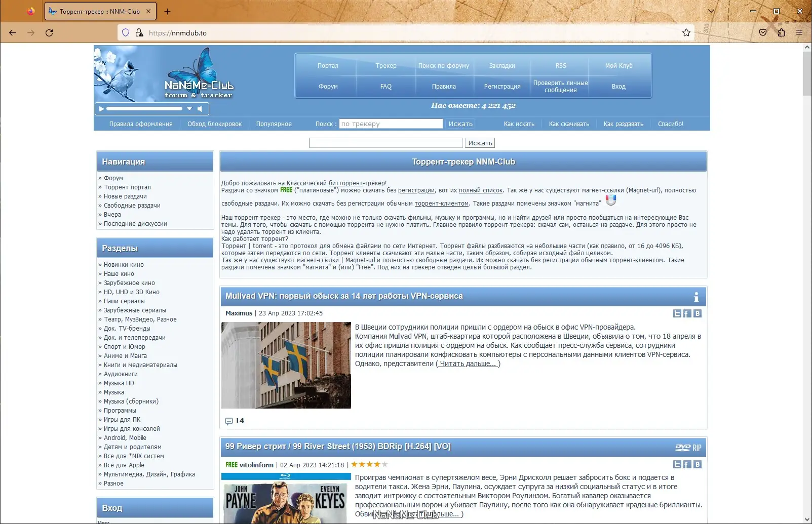Image resolution: width=812 pixels, height=524 pixels.
Task: Open the Firefox extensions menu
Action: 781,33
